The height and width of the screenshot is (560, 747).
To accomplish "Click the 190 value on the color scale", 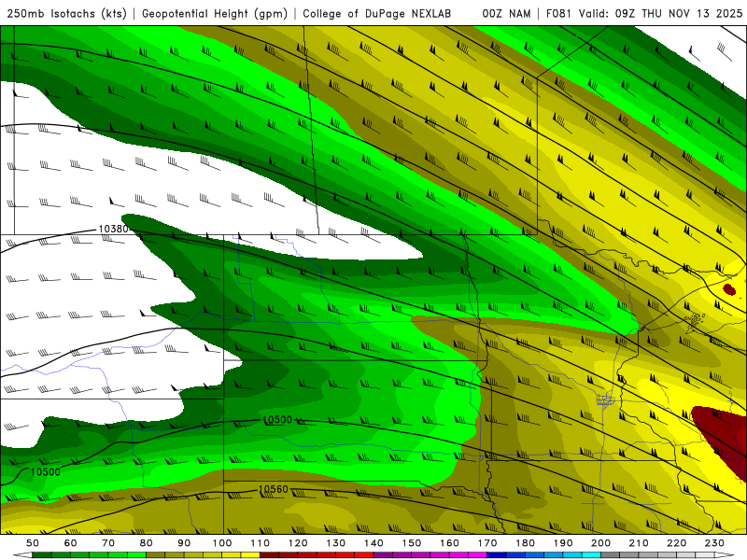I will [564, 543].
